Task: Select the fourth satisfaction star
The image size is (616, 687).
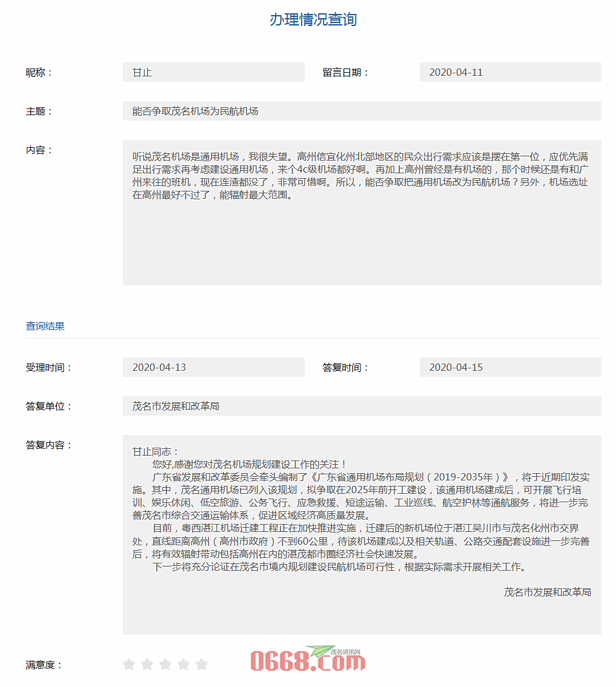Action: [183, 664]
